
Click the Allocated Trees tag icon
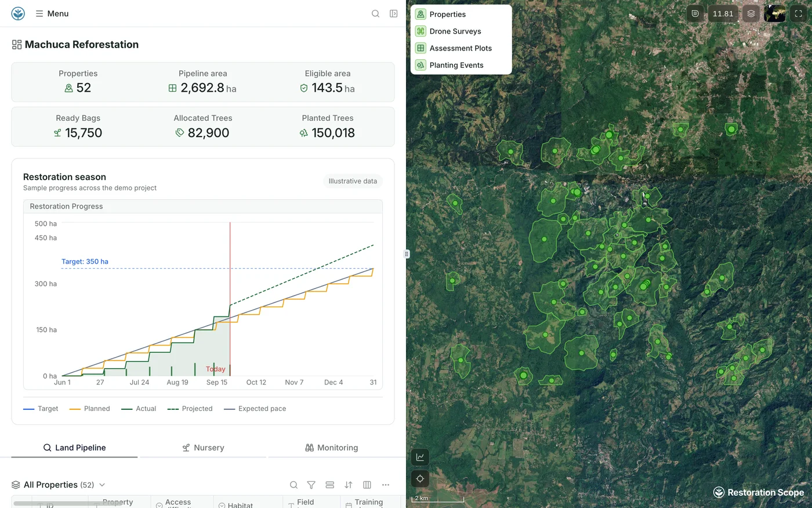(x=180, y=133)
